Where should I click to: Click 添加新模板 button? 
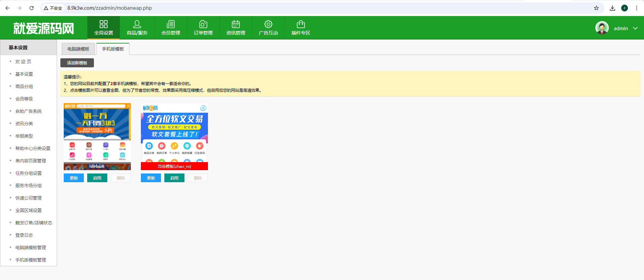[x=77, y=63]
